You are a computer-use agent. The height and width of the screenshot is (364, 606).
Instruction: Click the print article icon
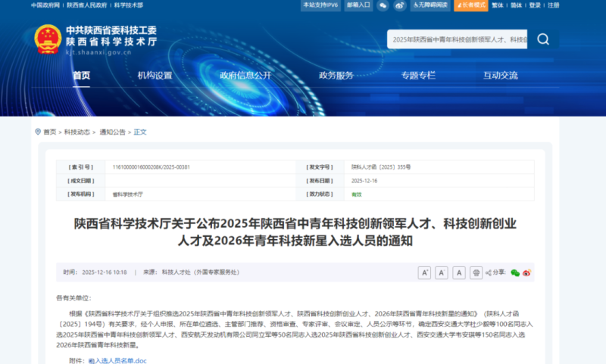coord(476,272)
